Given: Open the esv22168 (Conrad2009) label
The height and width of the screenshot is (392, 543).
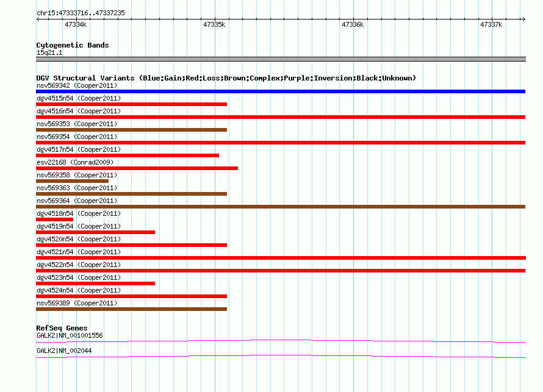Looking at the screenshot, I should [75, 162].
